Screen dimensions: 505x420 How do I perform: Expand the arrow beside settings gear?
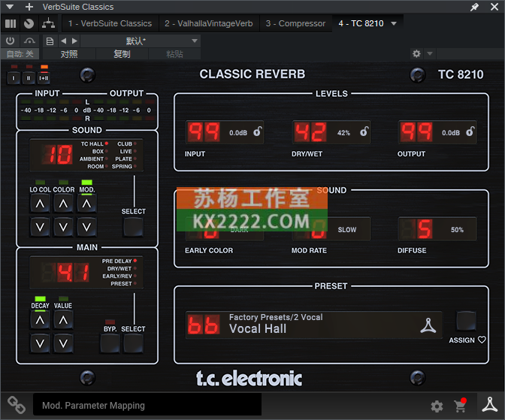coord(430,53)
